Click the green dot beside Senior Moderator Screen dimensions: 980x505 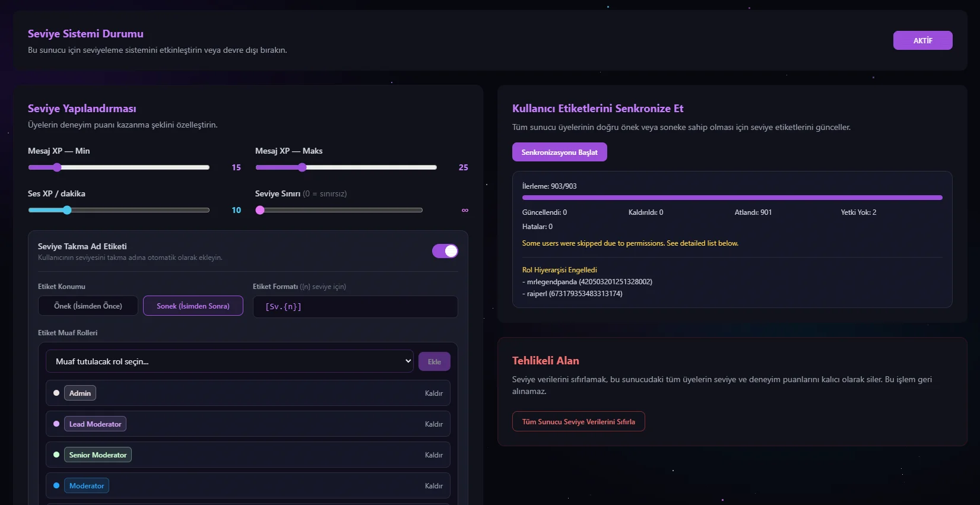tap(56, 455)
